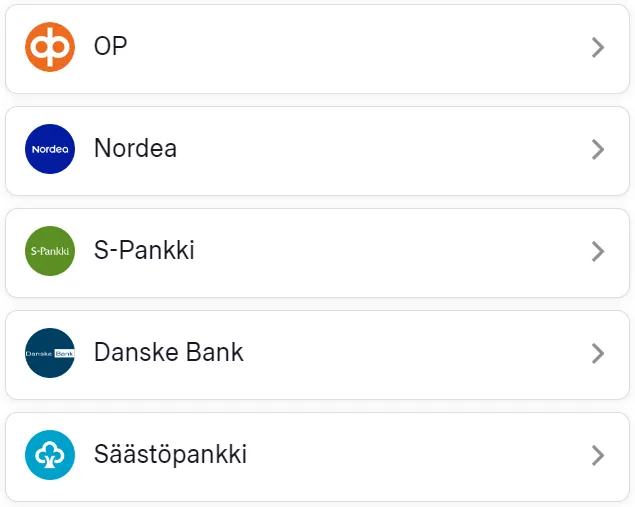
Task: Click the navy Danske Bank logo
Action: 50,353
